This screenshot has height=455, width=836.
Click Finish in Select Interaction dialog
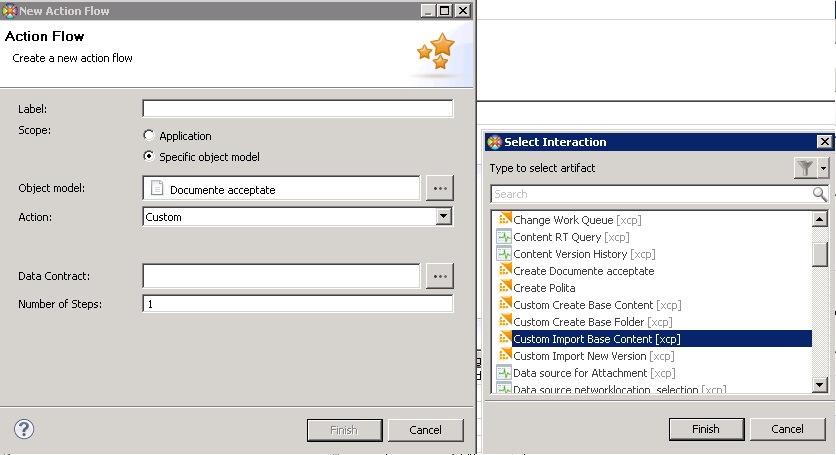(x=706, y=429)
